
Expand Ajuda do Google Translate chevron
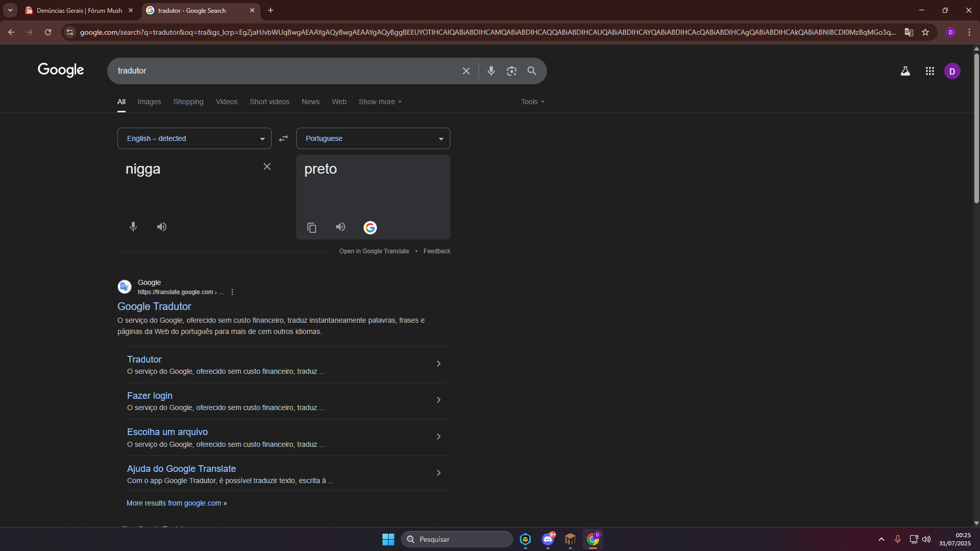438,473
